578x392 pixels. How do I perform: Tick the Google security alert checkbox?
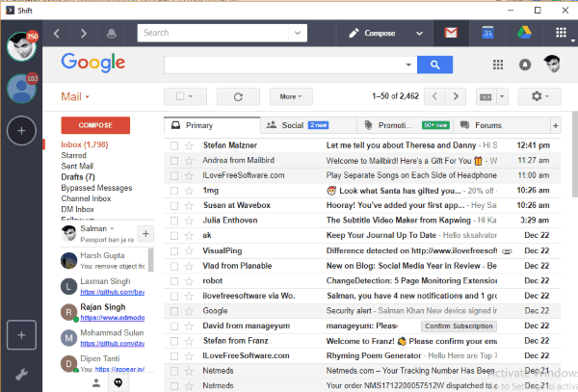[x=174, y=311]
